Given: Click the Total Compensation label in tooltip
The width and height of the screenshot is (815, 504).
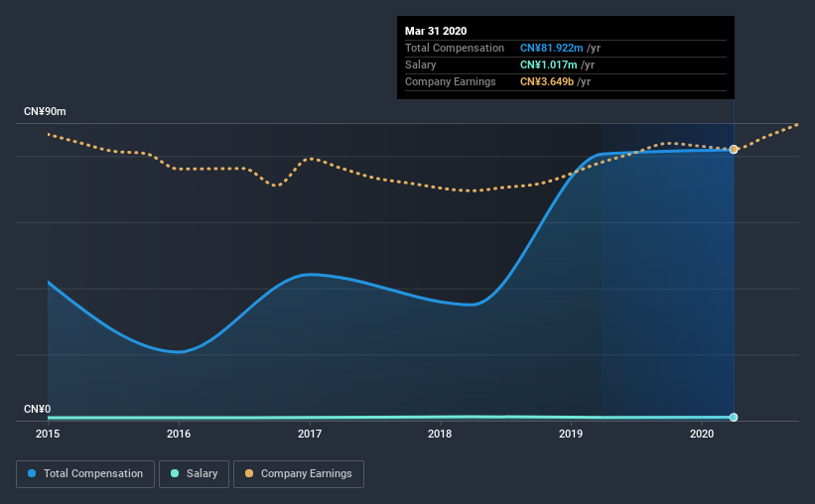Looking at the screenshot, I should click(x=455, y=48).
